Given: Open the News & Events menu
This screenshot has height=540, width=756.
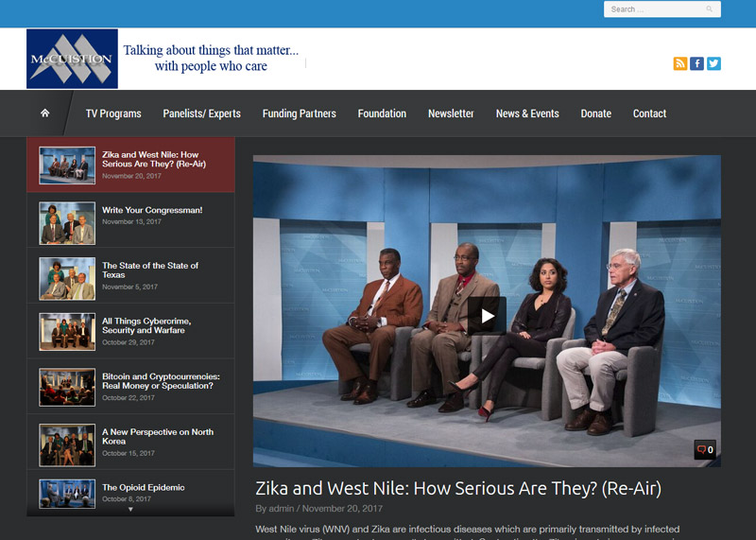Looking at the screenshot, I should (x=527, y=113).
